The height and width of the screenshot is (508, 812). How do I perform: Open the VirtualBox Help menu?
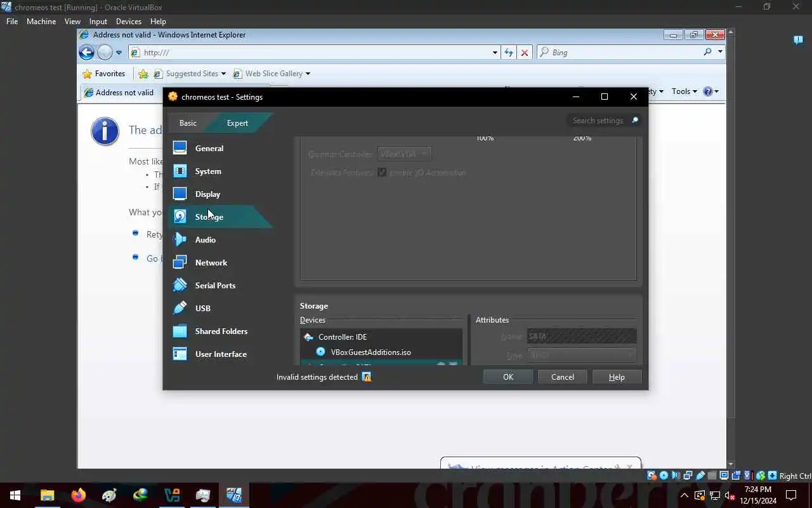(x=158, y=21)
